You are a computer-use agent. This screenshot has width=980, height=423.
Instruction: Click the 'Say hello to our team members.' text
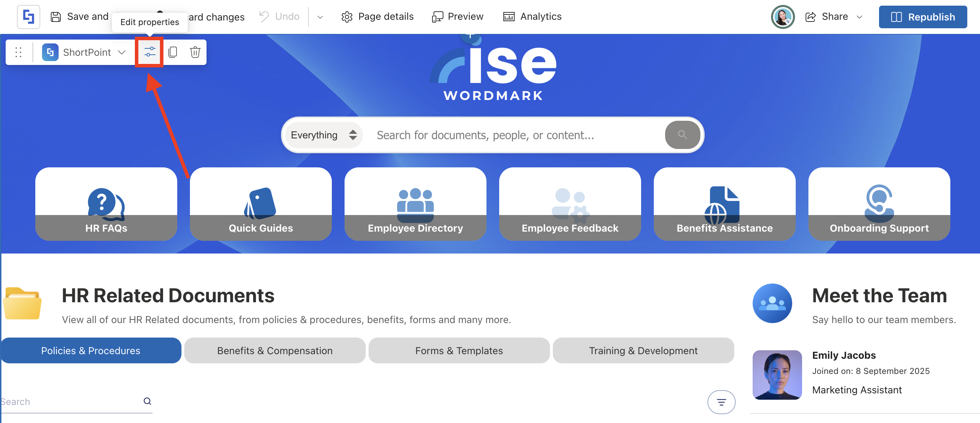(884, 320)
